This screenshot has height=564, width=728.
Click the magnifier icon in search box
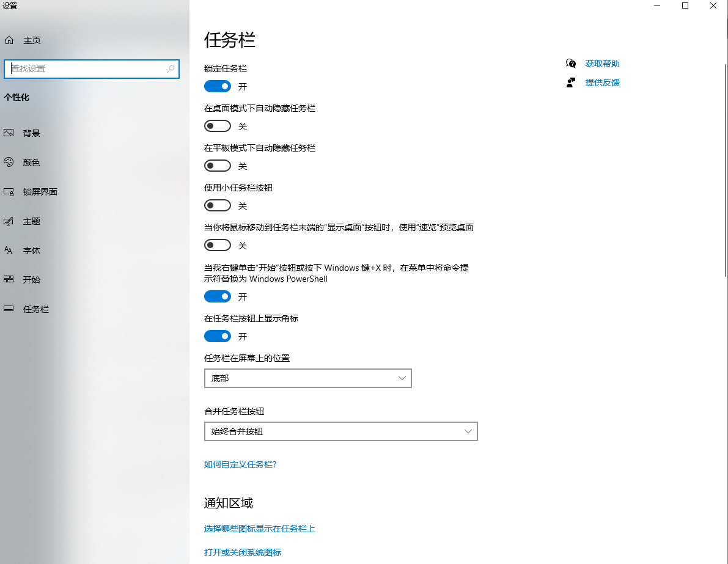(x=171, y=68)
